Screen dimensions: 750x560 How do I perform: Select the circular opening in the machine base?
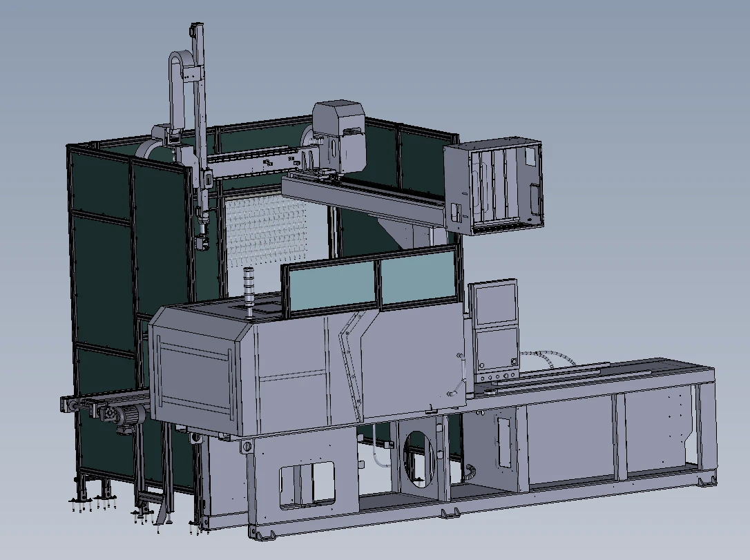[419, 459]
